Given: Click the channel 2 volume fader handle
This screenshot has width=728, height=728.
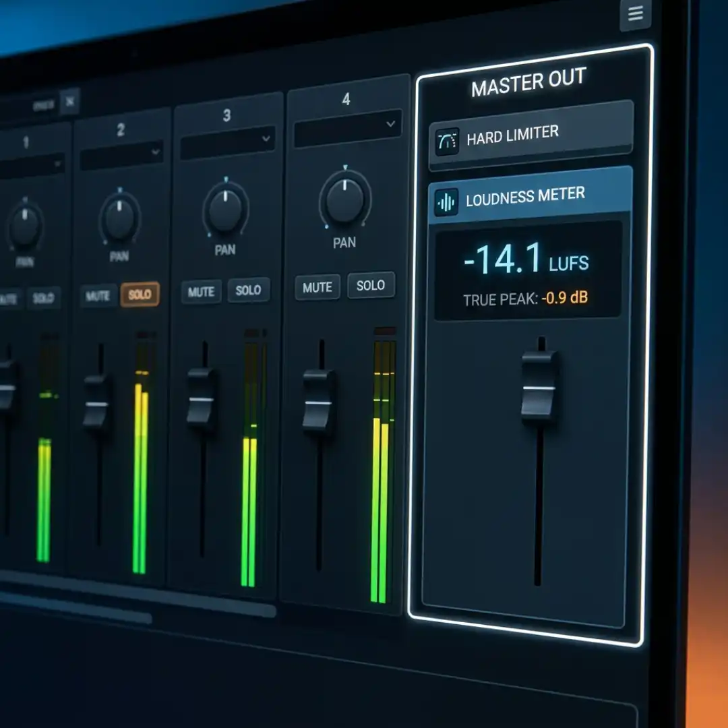Looking at the screenshot, I should point(96,402).
